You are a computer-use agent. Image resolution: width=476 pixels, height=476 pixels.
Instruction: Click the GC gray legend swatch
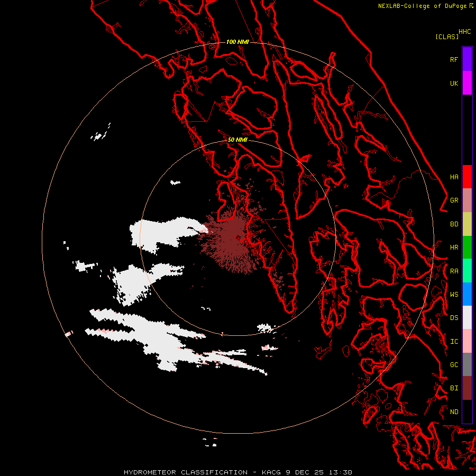467,364
